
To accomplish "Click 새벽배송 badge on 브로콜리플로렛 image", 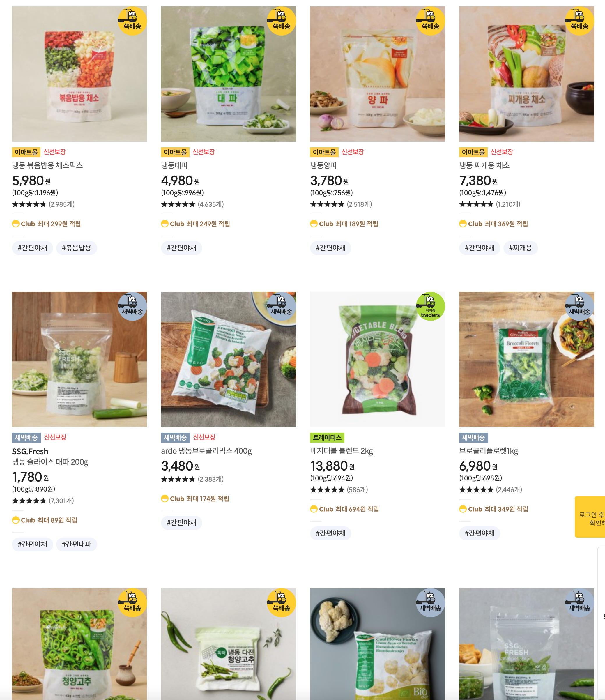I will (x=579, y=306).
